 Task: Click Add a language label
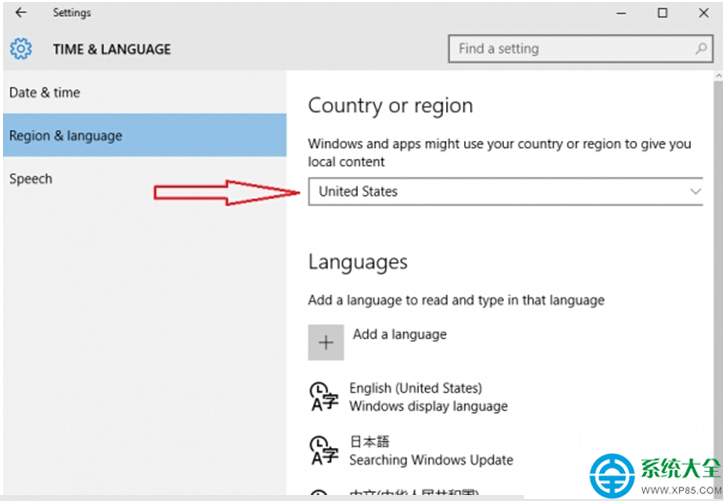[x=400, y=334]
